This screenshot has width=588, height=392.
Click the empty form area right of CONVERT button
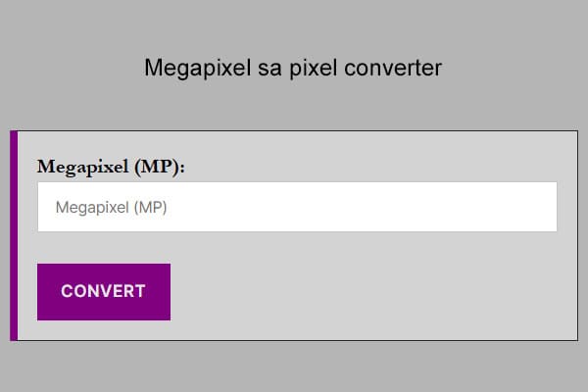tap(372, 291)
